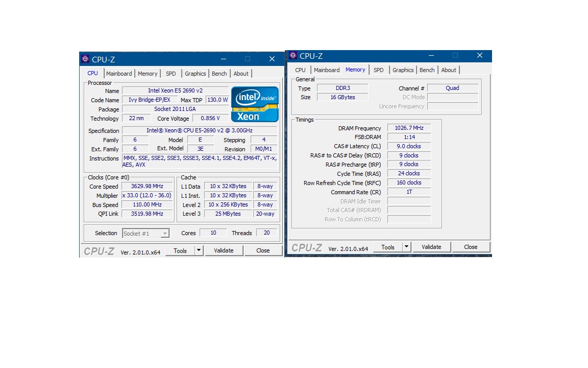This screenshot has height=368, width=588.
Task: Click Validate button in right Memory window
Action: tap(431, 247)
